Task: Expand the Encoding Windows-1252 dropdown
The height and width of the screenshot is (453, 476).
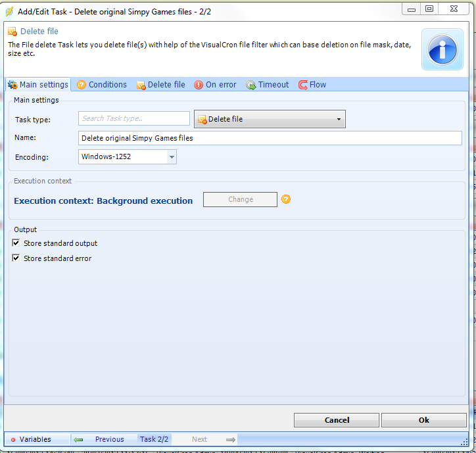Action: pyautogui.click(x=171, y=157)
